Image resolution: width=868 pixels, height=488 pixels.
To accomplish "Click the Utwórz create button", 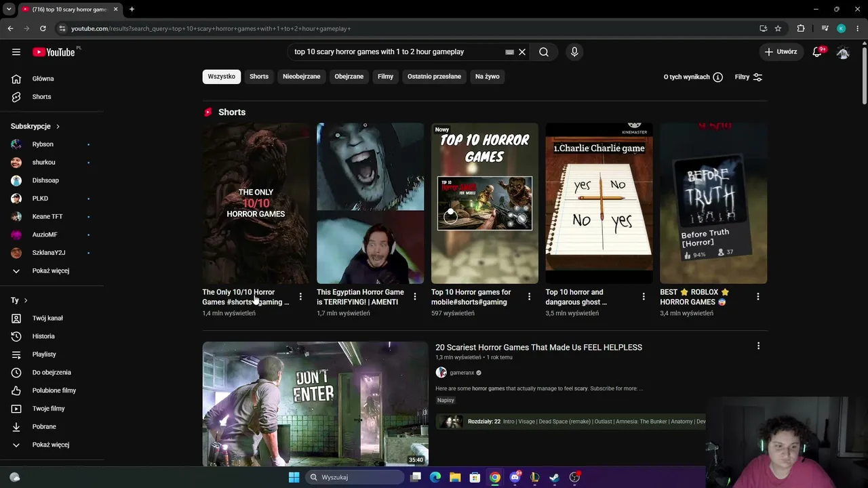I will pyautogui.click(x=781, y=52).
